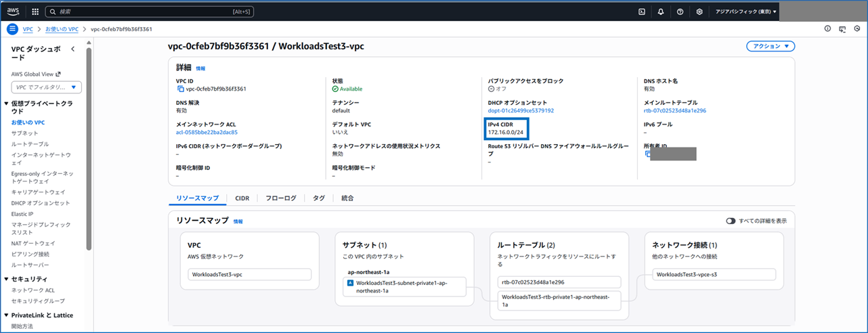The height and width of the screenshot is (333, 868).
Task: Click the sidebar vertical scrollbar
Action: [x=89, y=149]
